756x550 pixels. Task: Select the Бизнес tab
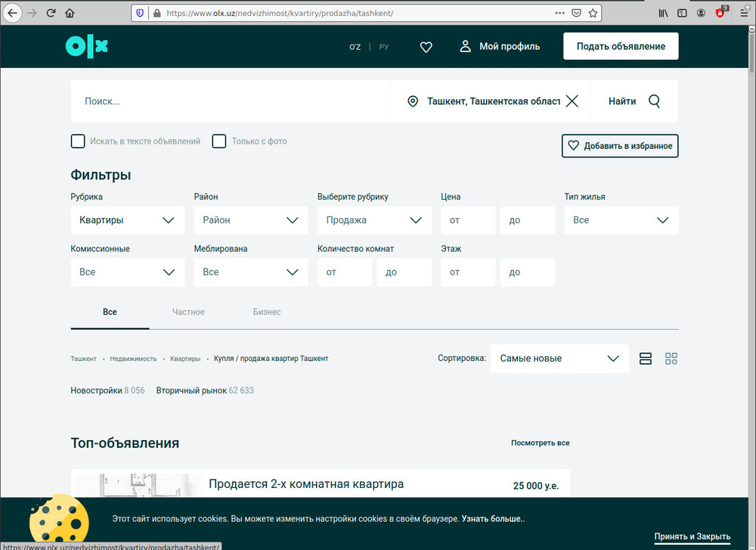click(267, 312)
